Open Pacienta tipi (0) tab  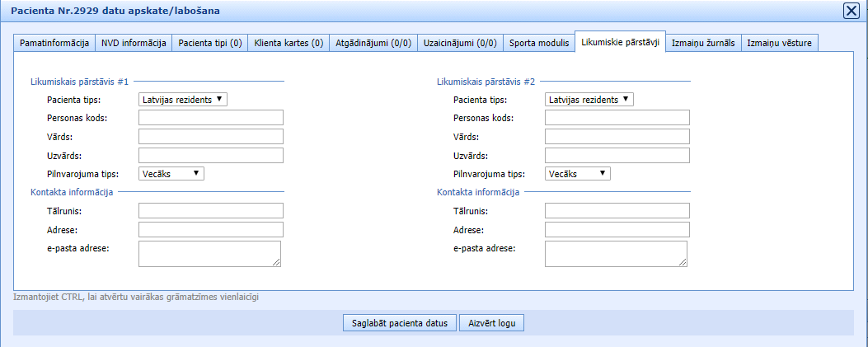tap(210, 43)
